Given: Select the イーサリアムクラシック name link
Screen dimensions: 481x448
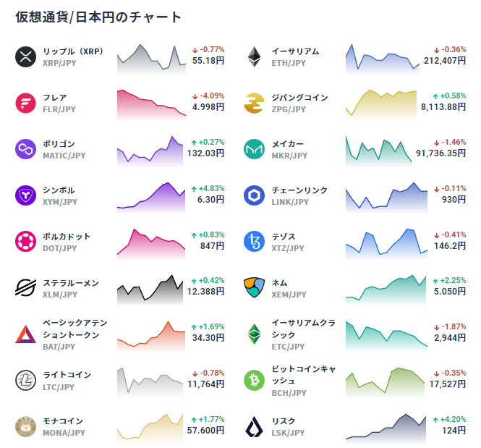Looking at the screenshot, I should point(304,329).
